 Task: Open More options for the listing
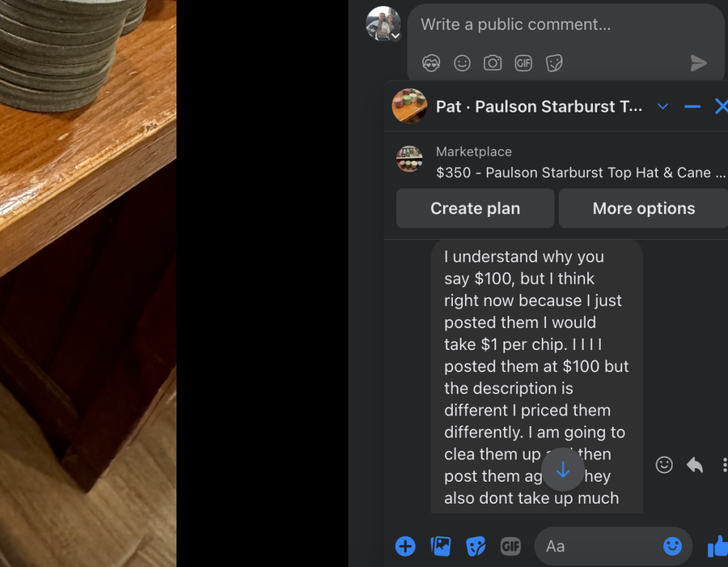tap(643, 208)
